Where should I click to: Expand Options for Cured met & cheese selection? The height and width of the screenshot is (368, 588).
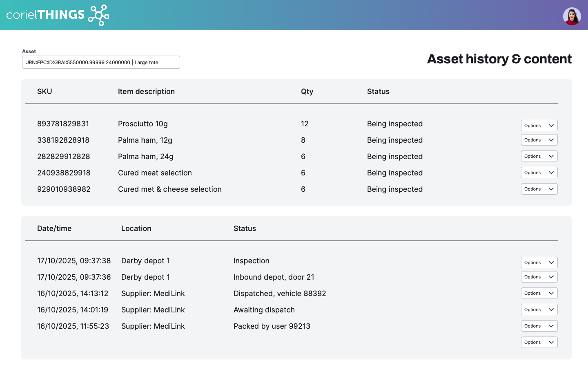[x=539, y=189]
